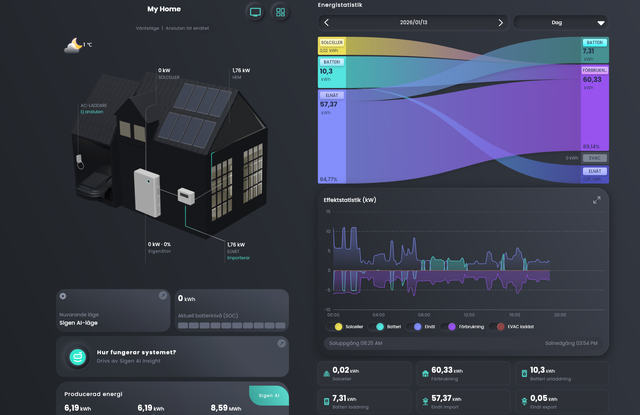The height and width of the screenshot is (415, 640).
Task: Click the Elnät export 0,05 kWh card
Action: [x=562, y=401]
